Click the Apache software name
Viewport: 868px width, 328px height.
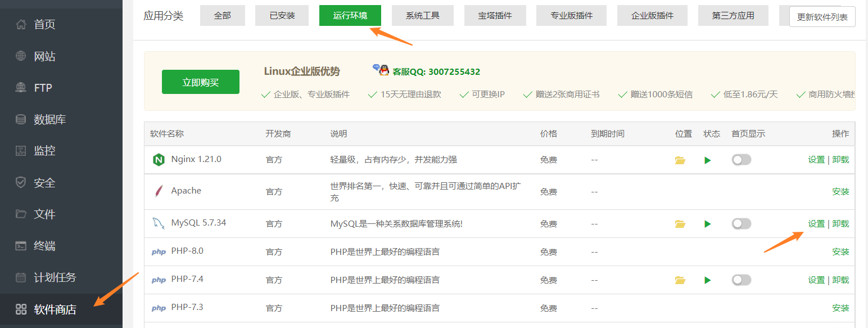click(x=186, y=191)
